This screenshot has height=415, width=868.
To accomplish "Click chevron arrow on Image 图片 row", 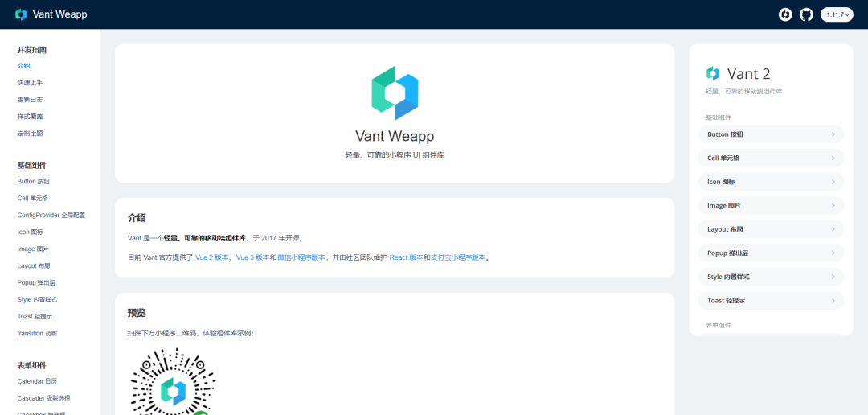I will pos(833,206).
